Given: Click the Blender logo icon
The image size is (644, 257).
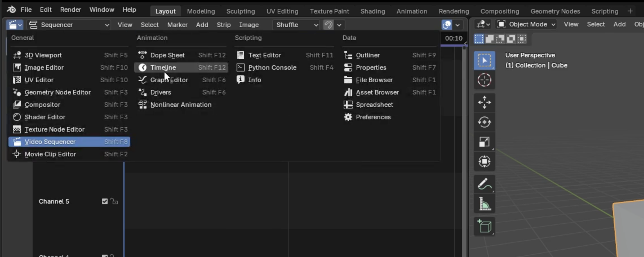Looking at the screenshot, I should 11,10.
